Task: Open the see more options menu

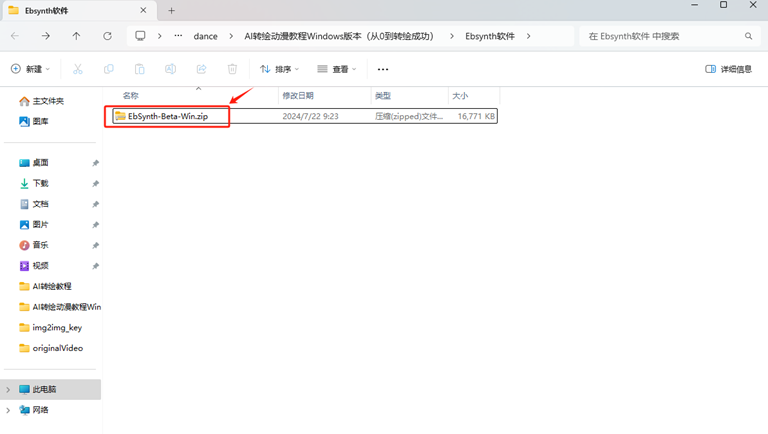Action: click(383, 69)
